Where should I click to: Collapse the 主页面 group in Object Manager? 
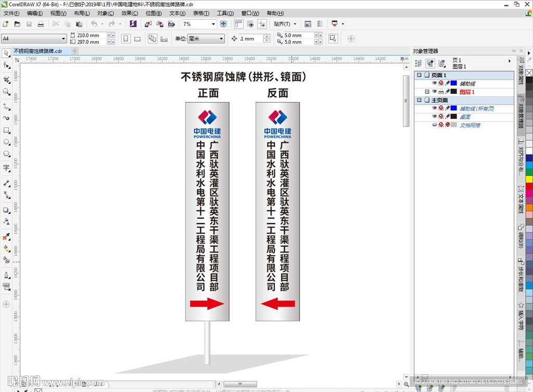[x=419, y=99]
